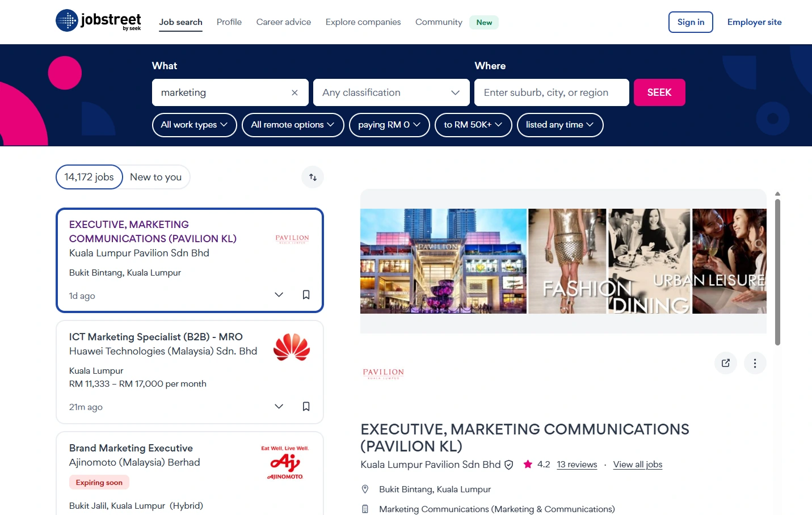Open the All remote options filter

pyautogui.click(x=293, y=125)
